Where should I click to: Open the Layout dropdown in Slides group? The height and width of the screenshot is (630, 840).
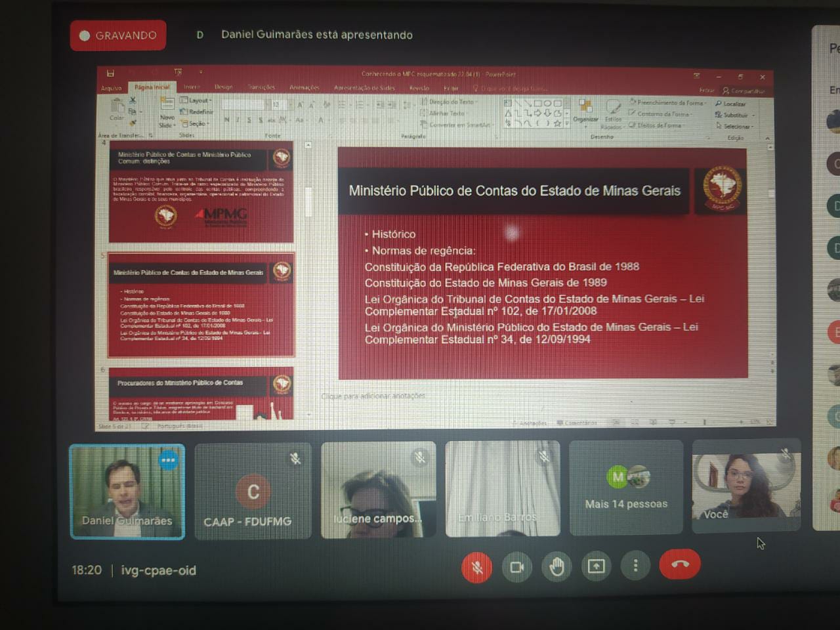pos(196,100)
